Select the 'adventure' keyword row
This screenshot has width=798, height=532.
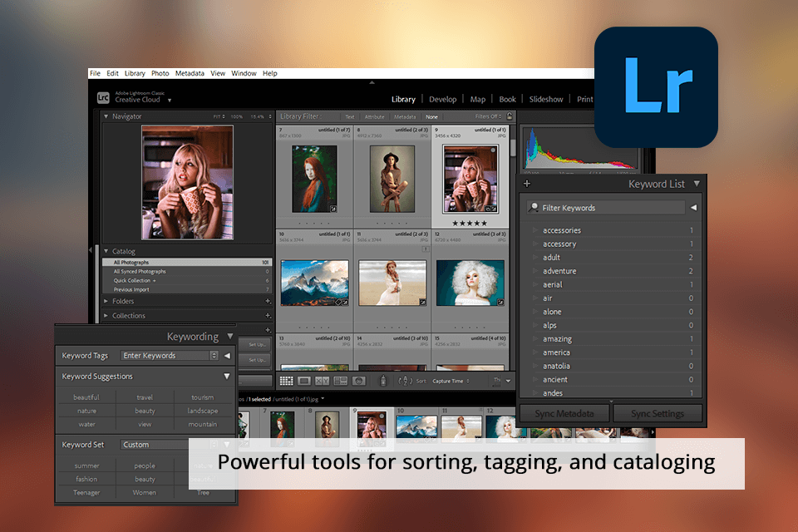(612, 271)
